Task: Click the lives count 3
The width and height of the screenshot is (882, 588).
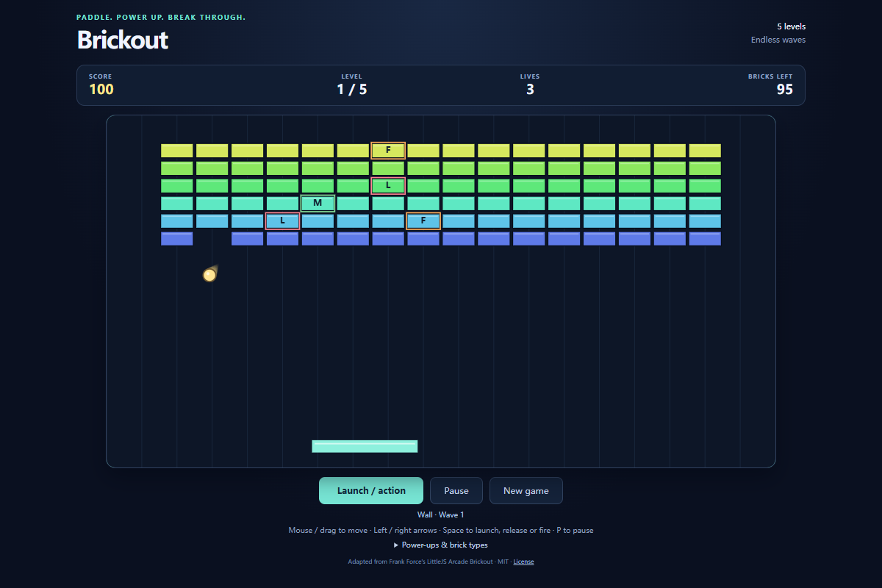Action: 530,90
